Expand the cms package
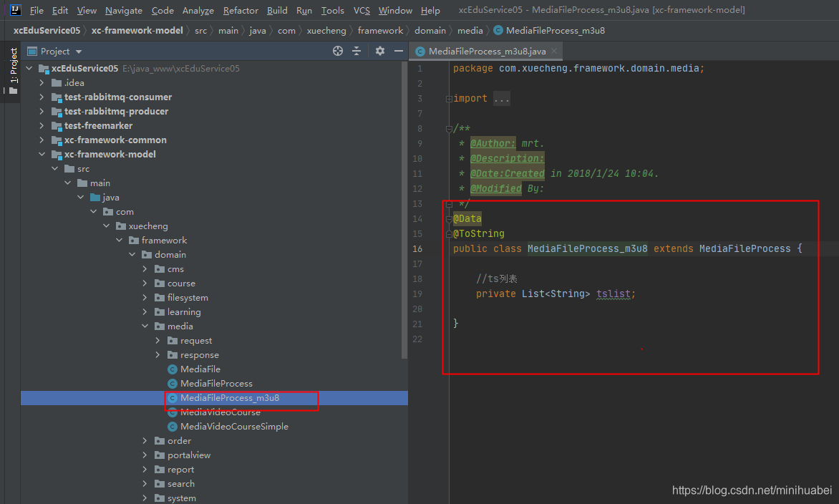Viewport: 839px width, 504px height. click(x=145, y=268)
